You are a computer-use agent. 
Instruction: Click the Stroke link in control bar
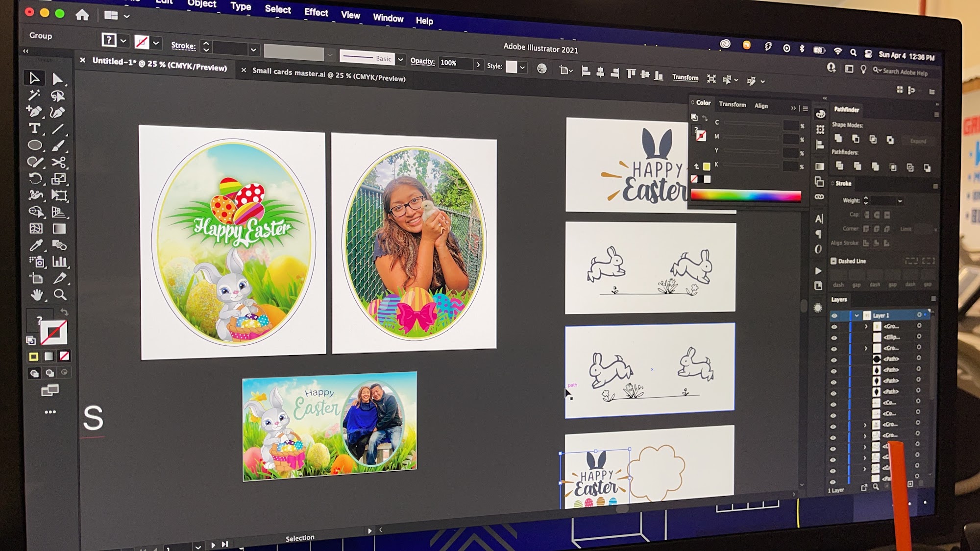pyautogui.click(x=183, y=46)
